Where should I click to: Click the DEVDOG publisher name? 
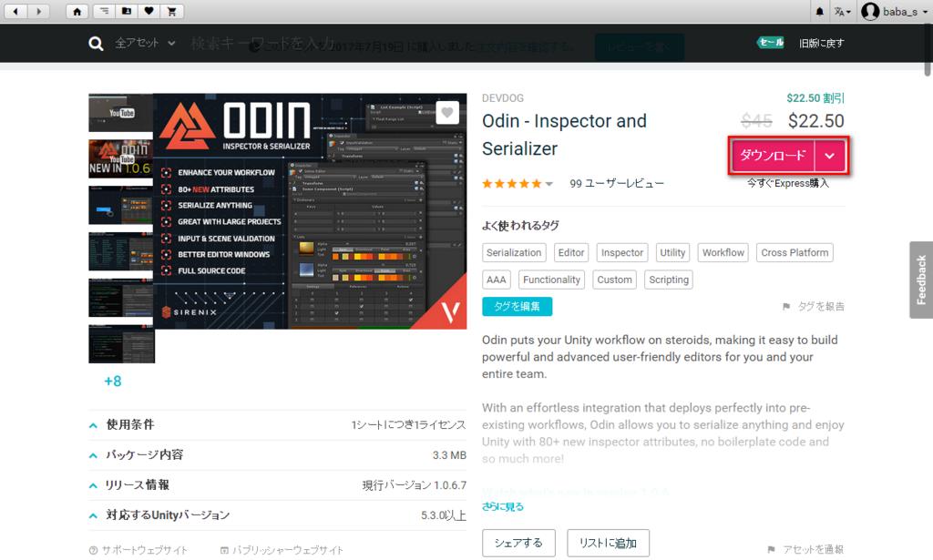[x=503, y=98]
